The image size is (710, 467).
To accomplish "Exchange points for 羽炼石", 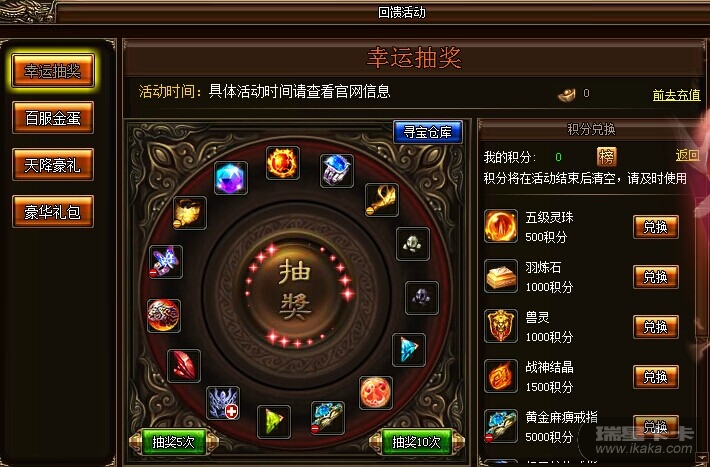I will 656,277.
